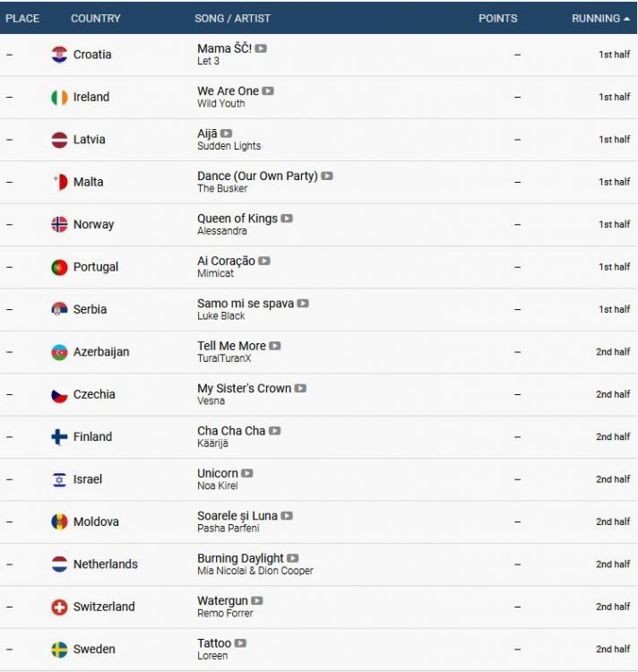Click the Croatia flag icon
Viewport: 638px width, 672px height.
pyautogui.click(x=59, y=55)
